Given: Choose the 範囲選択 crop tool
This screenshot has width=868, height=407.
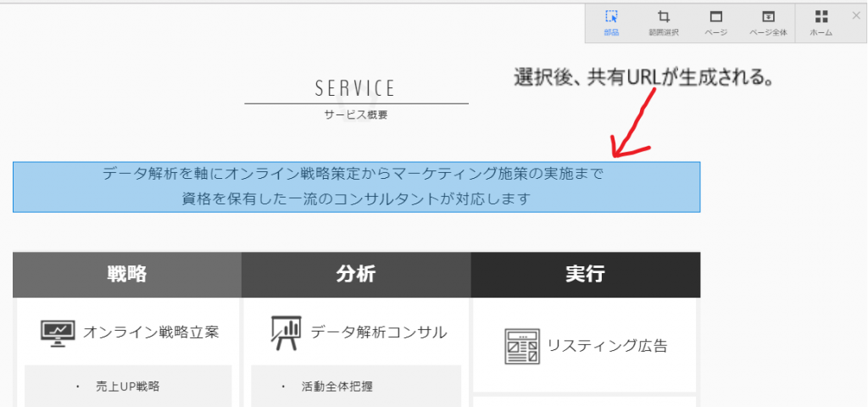Looking at the screenshot, I should [664, 23].
